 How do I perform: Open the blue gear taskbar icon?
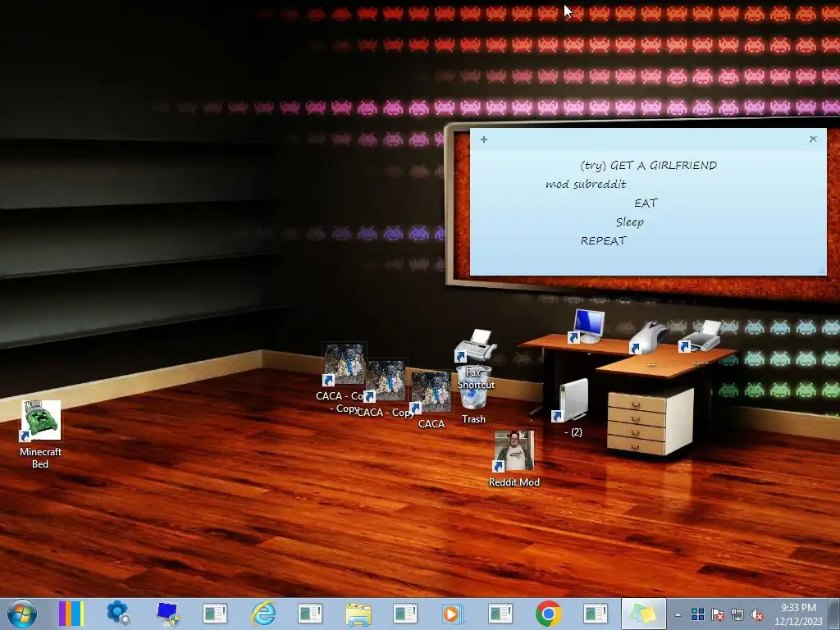[118, 614]
